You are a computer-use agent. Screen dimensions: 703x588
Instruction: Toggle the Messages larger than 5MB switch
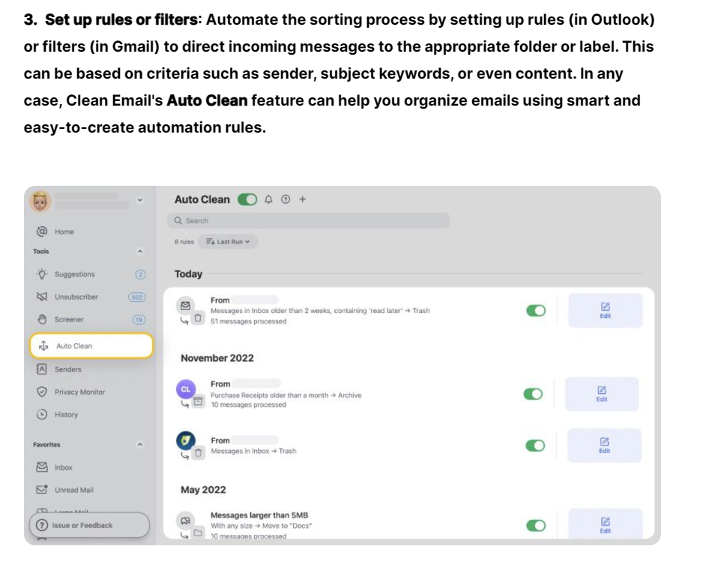536,525
